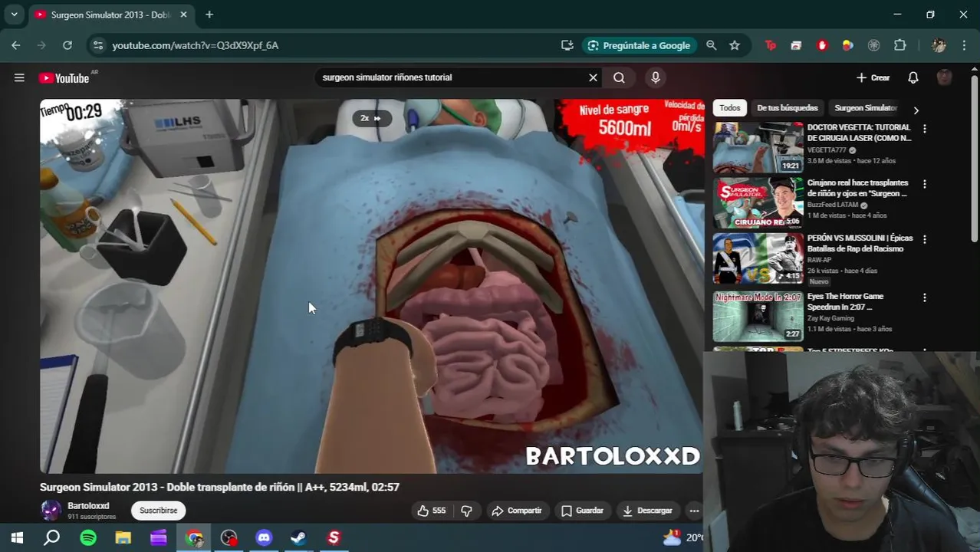Image resolution: width=980 pixels, height=552 pixels.
Task: Open the Crear upload menu
Action: pyautogui.click(x=873, y=77)
